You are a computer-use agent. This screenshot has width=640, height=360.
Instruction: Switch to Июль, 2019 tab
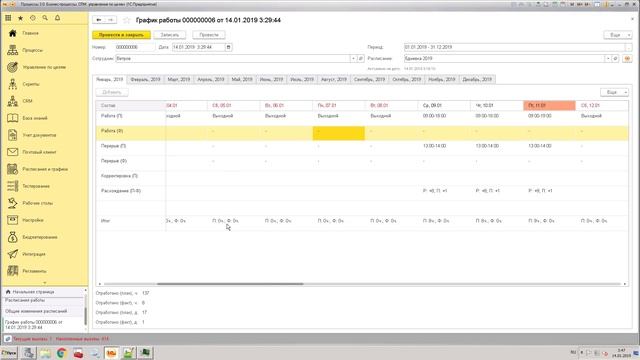point(302,80)
